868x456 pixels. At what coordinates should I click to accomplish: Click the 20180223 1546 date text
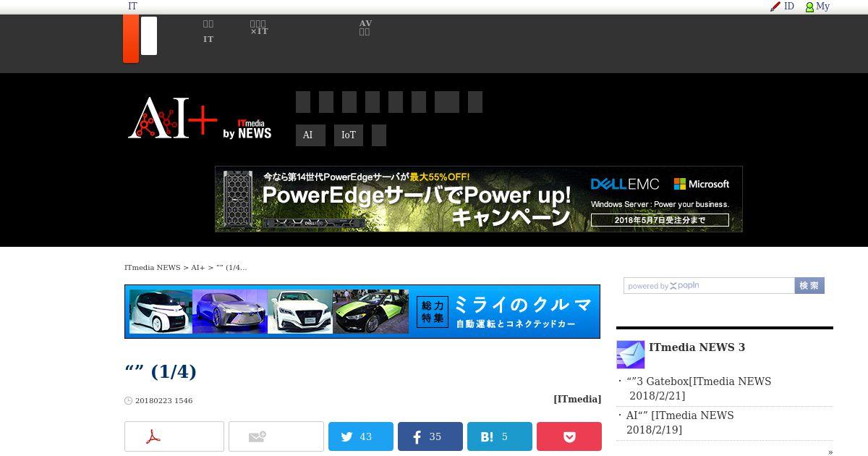click(163, 401)
